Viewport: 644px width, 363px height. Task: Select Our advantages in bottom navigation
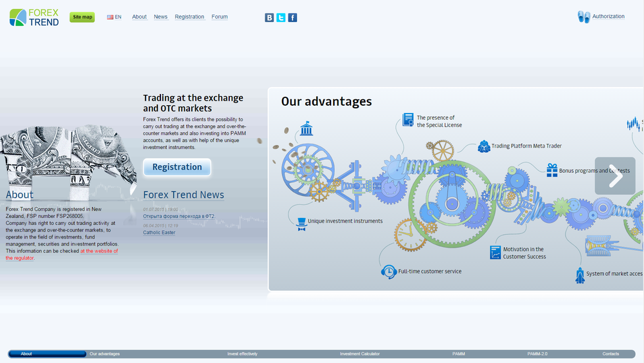tap(105, 354)
